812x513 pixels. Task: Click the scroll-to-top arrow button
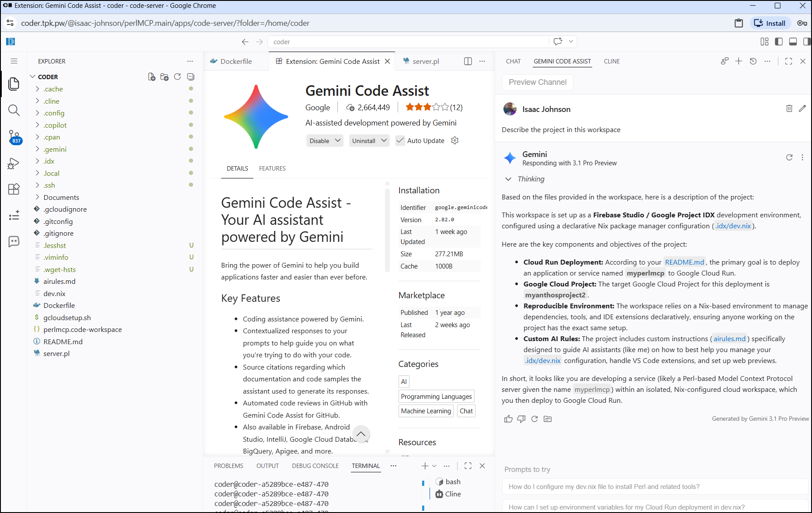click(361, 434)
